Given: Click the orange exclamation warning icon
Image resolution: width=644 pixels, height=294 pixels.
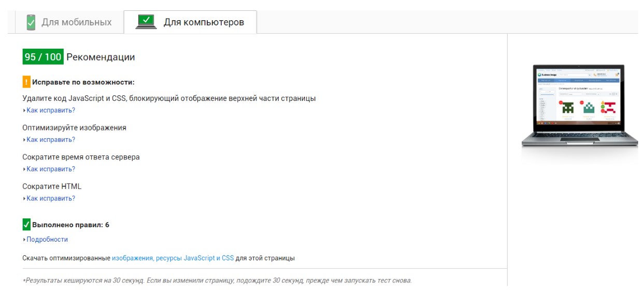Looking at the screenshot, I should [x=26, y=82].
